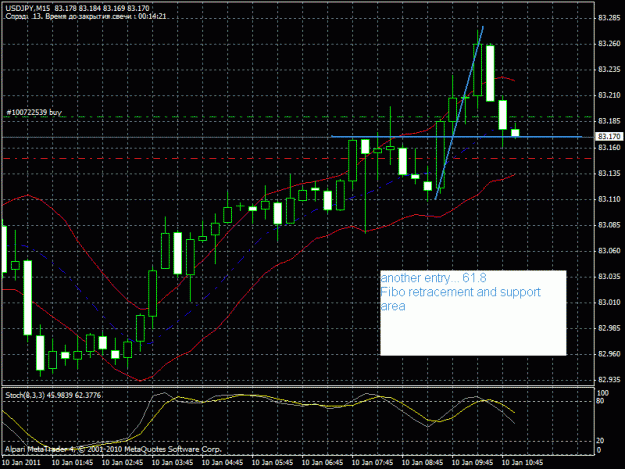Click price axis value 82.985
625x469 pixels.
tap(609, 328)
